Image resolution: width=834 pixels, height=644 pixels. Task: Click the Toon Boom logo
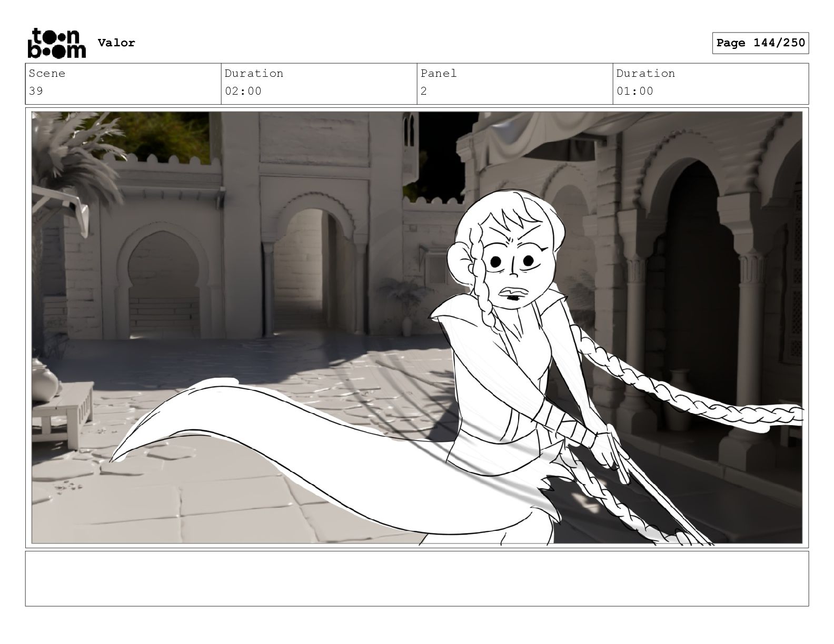pyautogui.click(x=56, y=43)
